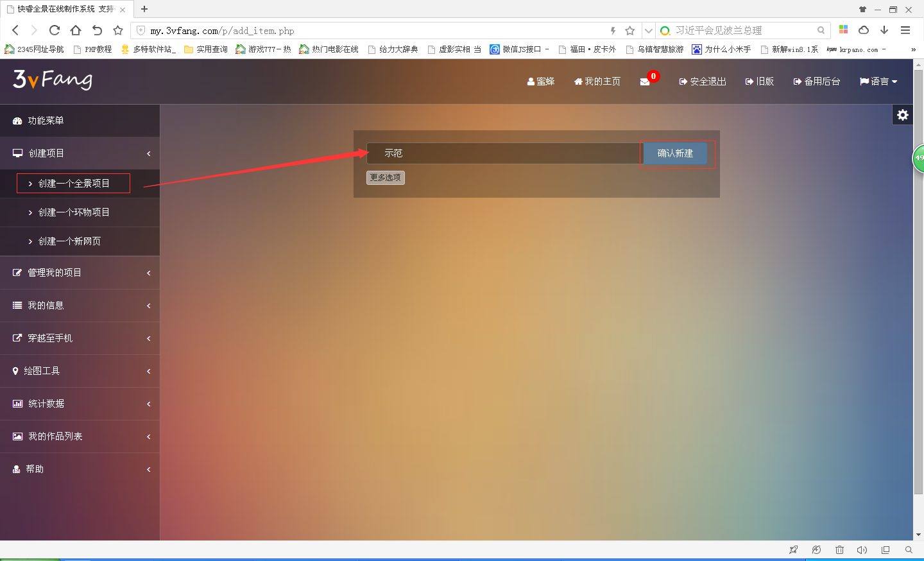Toggle the lightning speed-mode icon
This screenshot has height=561, width=924.
pos(613,30)
